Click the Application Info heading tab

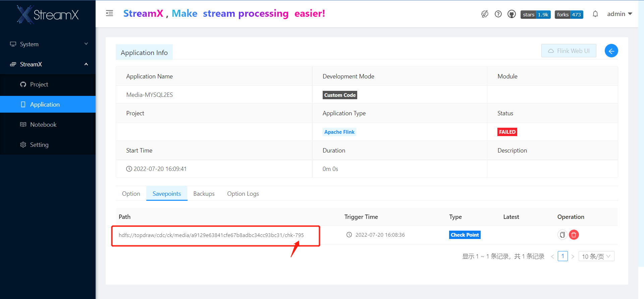point(144,52)
